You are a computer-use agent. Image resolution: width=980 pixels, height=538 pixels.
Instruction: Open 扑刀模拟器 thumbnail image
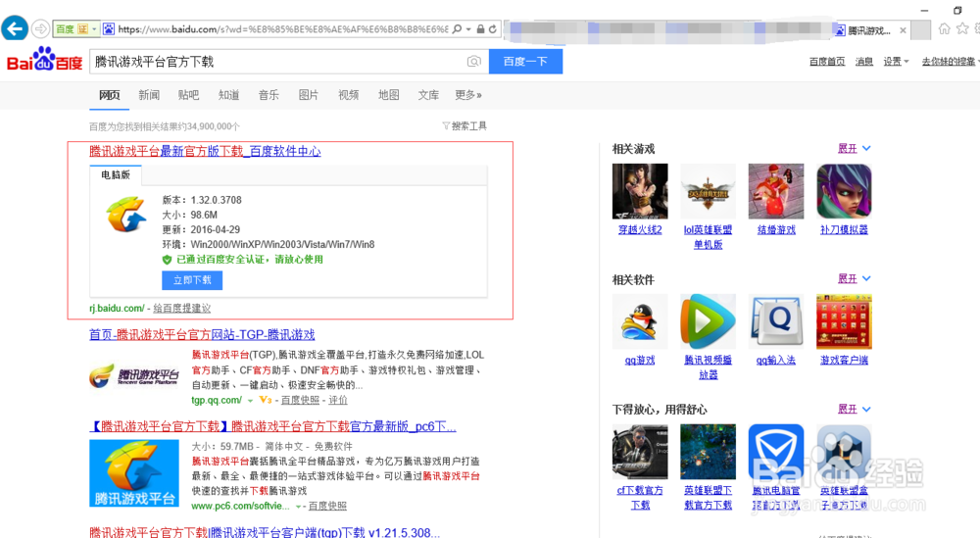coord(844,191)
